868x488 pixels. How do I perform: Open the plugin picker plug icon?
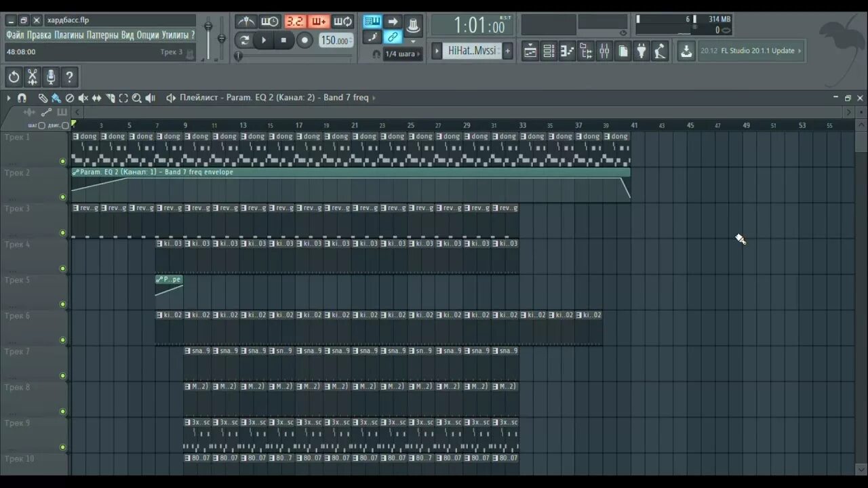[x=641, y=51]
